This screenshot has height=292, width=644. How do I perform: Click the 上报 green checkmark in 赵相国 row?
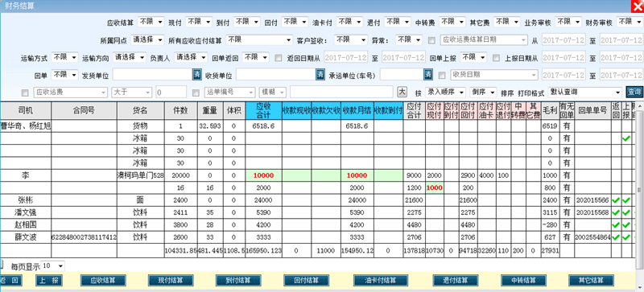tap(626, 225)
